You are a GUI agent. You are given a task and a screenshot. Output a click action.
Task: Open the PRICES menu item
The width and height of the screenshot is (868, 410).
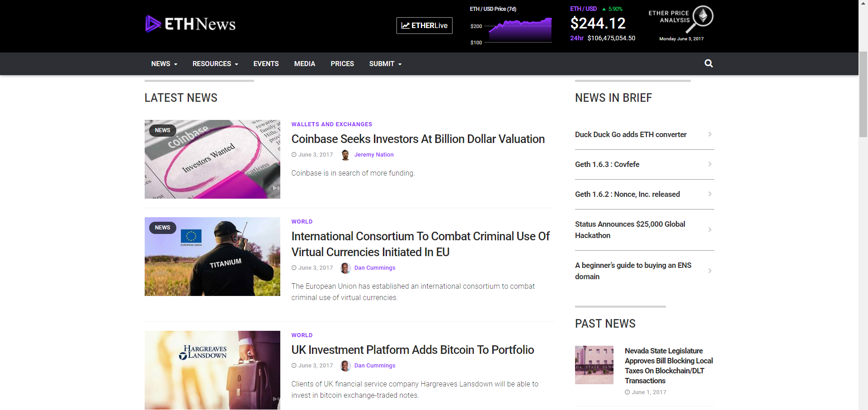[342, 64]
